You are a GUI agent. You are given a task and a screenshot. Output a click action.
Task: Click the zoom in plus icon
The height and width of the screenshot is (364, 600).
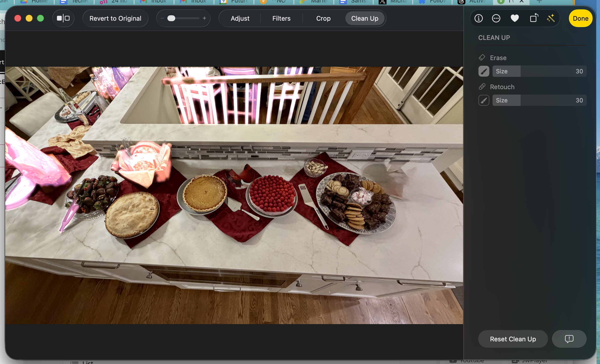(x=204, y=18)
